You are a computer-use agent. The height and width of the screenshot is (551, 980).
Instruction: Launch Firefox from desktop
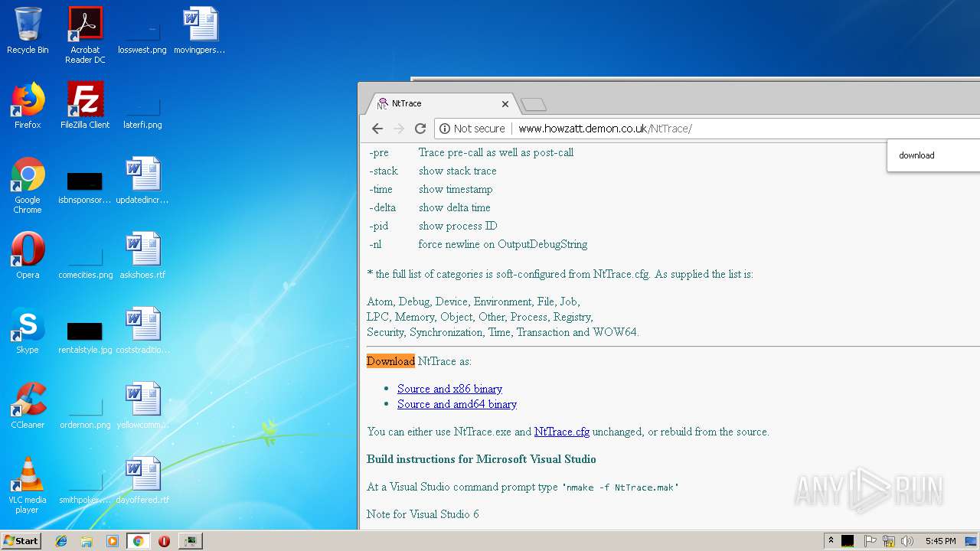pos(28,106)
